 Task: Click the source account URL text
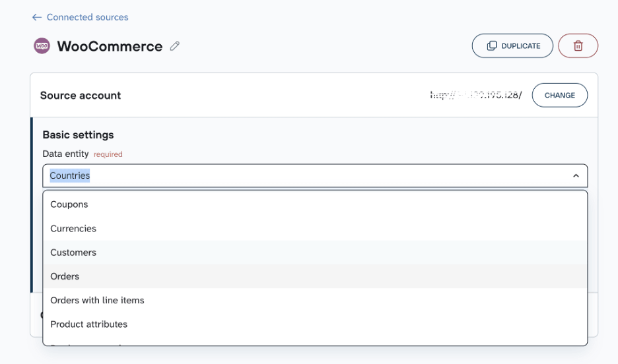476,95
